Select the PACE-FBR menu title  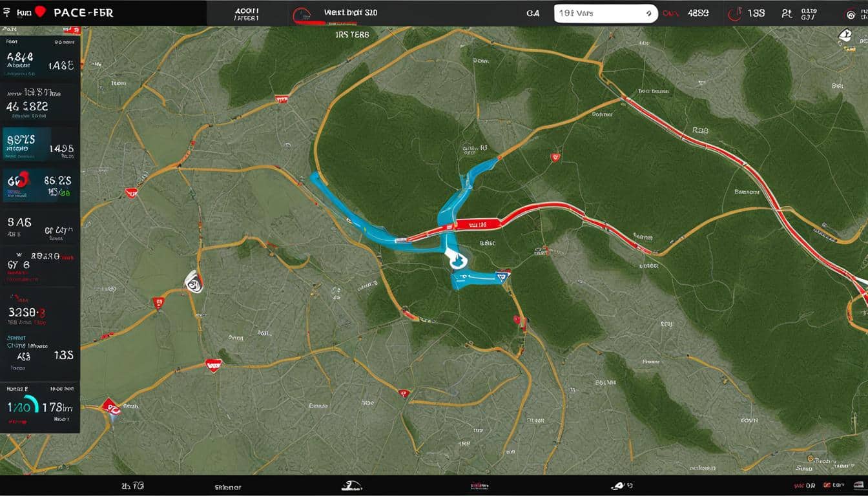coord(83,11)
